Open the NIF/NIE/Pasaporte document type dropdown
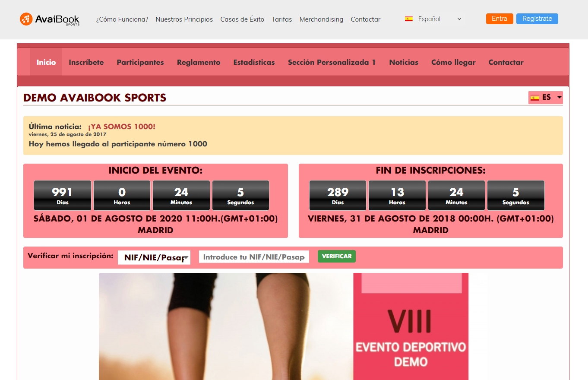This screenshot has height=380, width=588. 154,257
